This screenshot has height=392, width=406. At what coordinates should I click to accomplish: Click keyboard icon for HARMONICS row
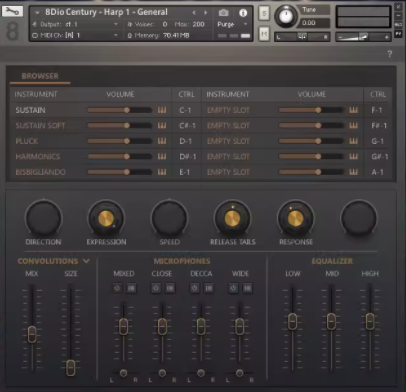point(162,156)
